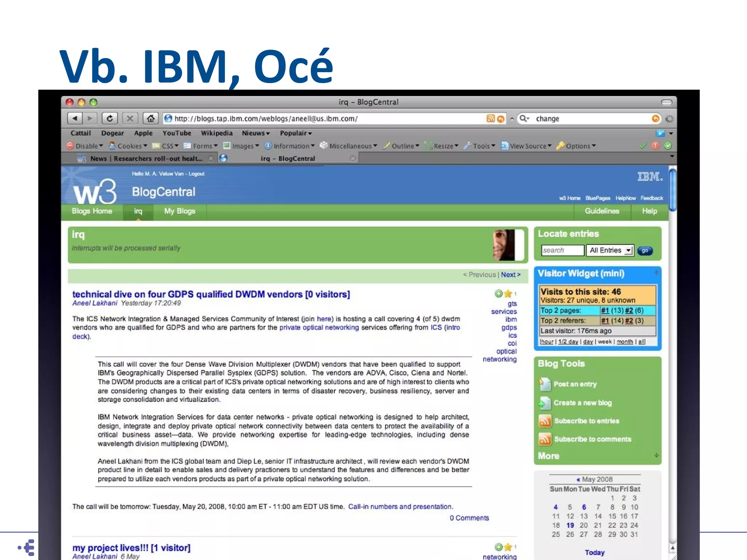Screen dimensions: 747x560
Task: Click the Logout link in header
Action: pyautogui.click(x=196, y=174)
